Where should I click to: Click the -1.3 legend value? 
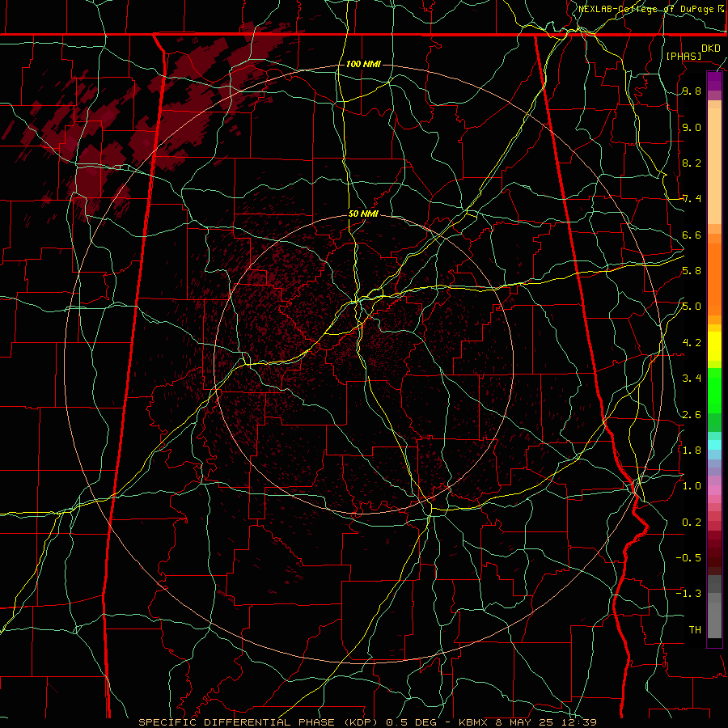(688, 594)
